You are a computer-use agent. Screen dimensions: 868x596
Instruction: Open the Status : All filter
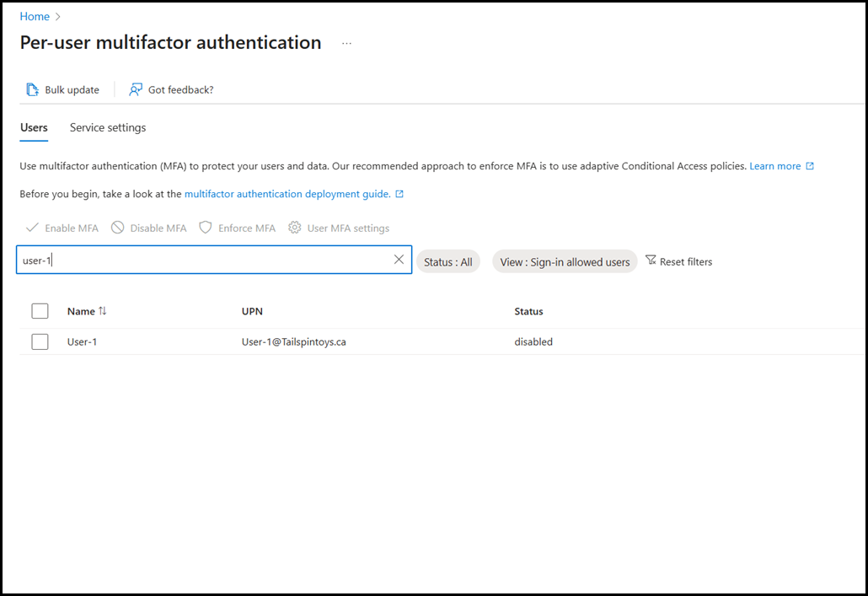point(447,262)
